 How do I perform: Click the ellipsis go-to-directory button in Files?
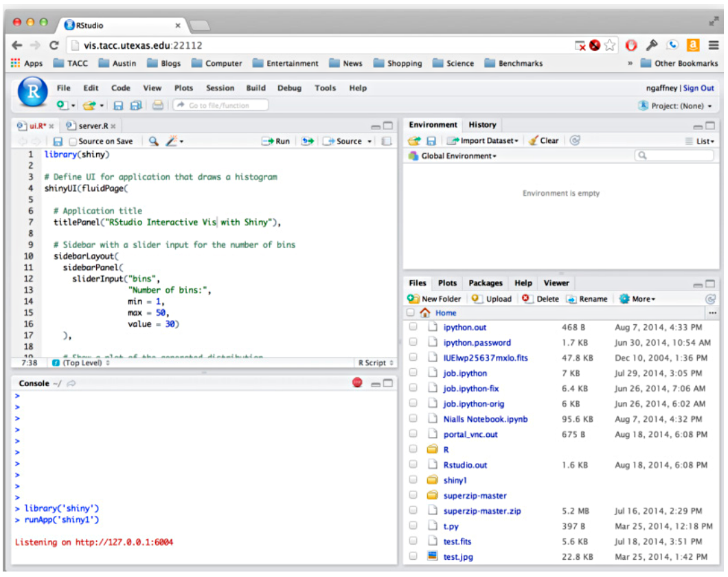click(713, 313)
